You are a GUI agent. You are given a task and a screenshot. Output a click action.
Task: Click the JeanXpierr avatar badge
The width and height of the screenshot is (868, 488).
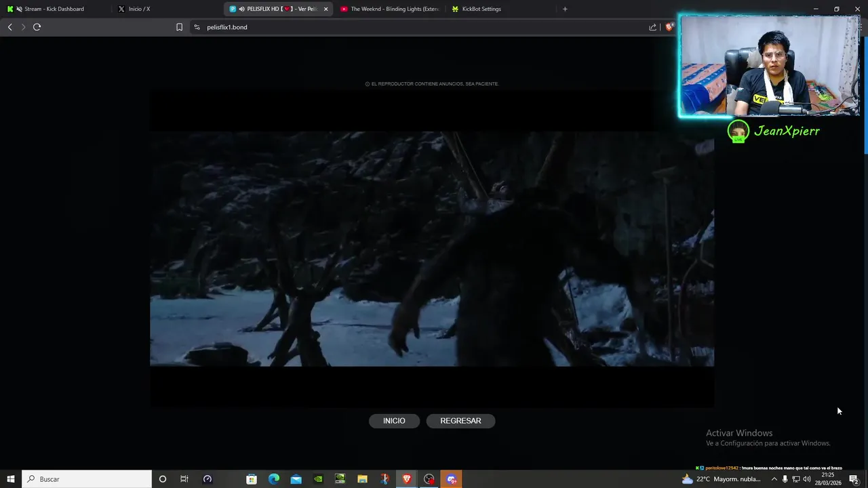(738, 131)
